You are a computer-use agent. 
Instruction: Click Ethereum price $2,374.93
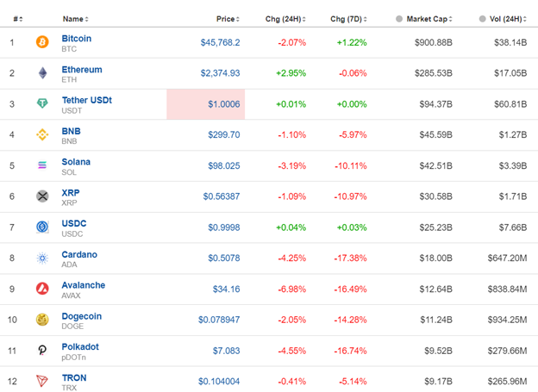(220, 73)
